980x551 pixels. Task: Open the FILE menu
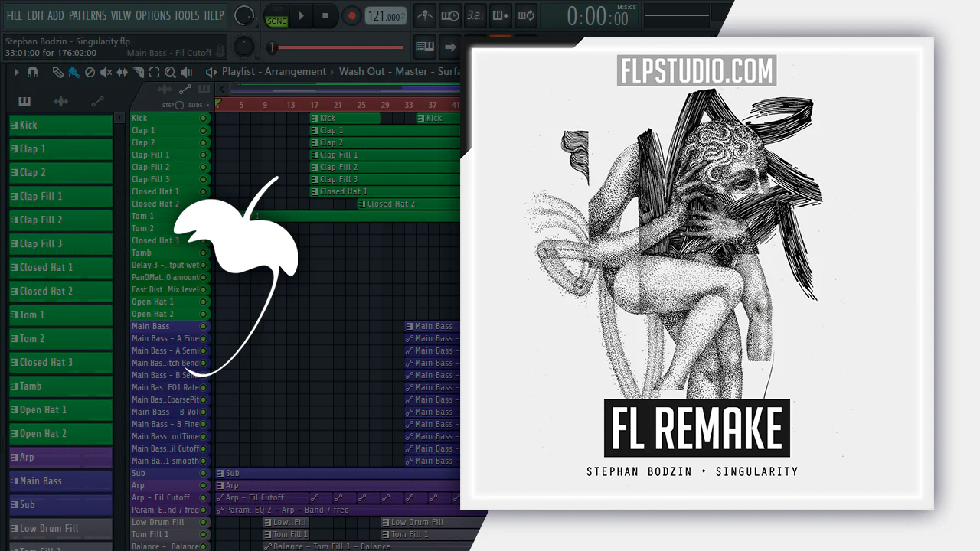15,15
